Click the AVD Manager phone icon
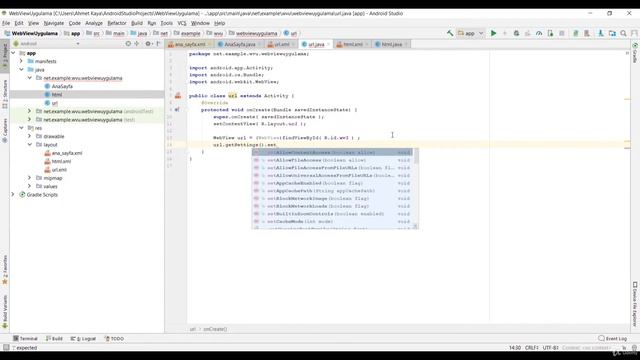Image resolution: width=640 pixels, height=360 pixels. click(x=587, y=33)
